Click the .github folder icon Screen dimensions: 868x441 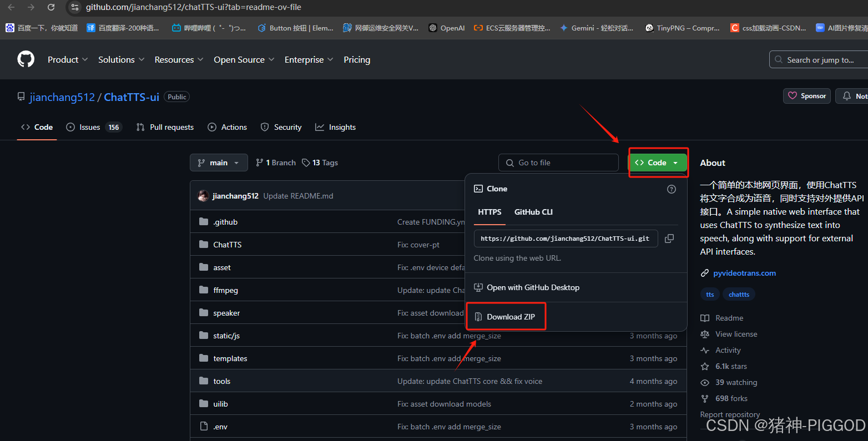pos(204,222)
